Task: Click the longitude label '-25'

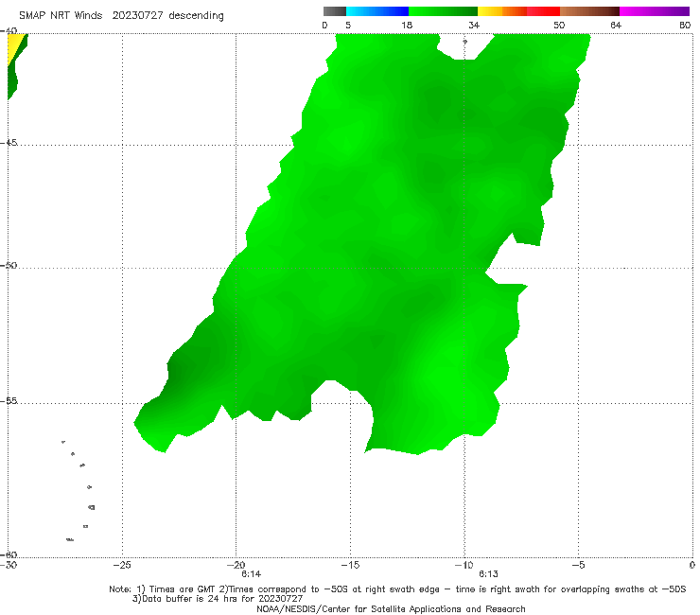Action: [x=122, y=565]
